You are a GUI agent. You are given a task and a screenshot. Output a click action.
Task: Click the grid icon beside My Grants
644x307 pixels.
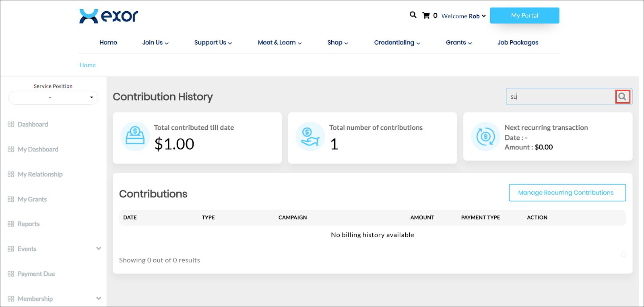click(11, 199)
